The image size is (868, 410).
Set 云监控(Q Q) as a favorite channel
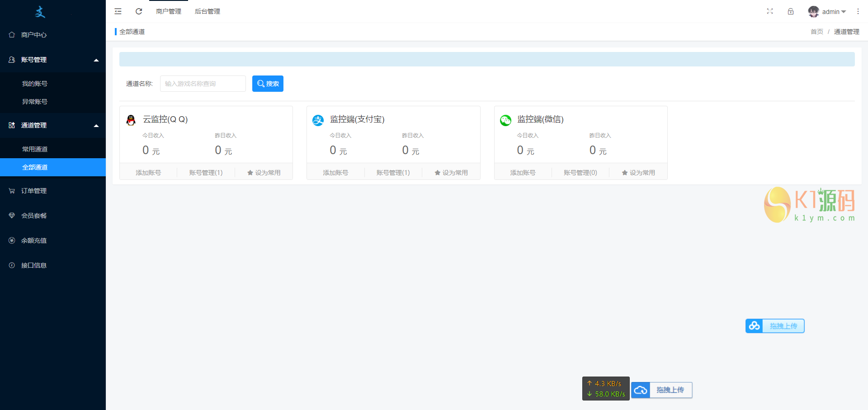[x=264, y=173]
